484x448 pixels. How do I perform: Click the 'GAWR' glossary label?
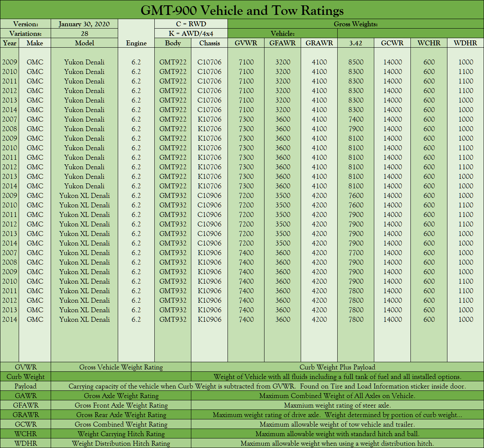click(x=26, y=396)
